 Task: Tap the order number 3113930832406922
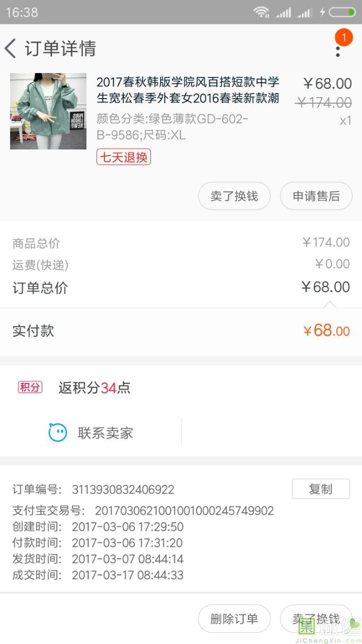click(x=123, y=490)
